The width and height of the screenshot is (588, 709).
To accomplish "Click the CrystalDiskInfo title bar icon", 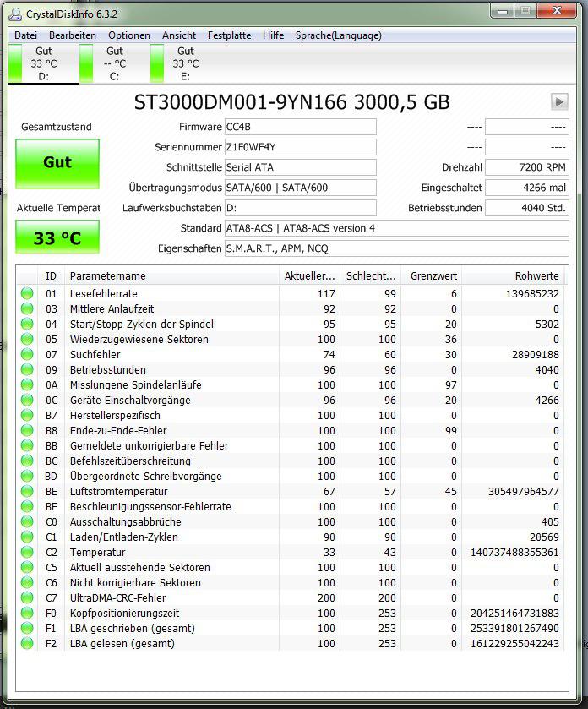I will click(15, 14).
